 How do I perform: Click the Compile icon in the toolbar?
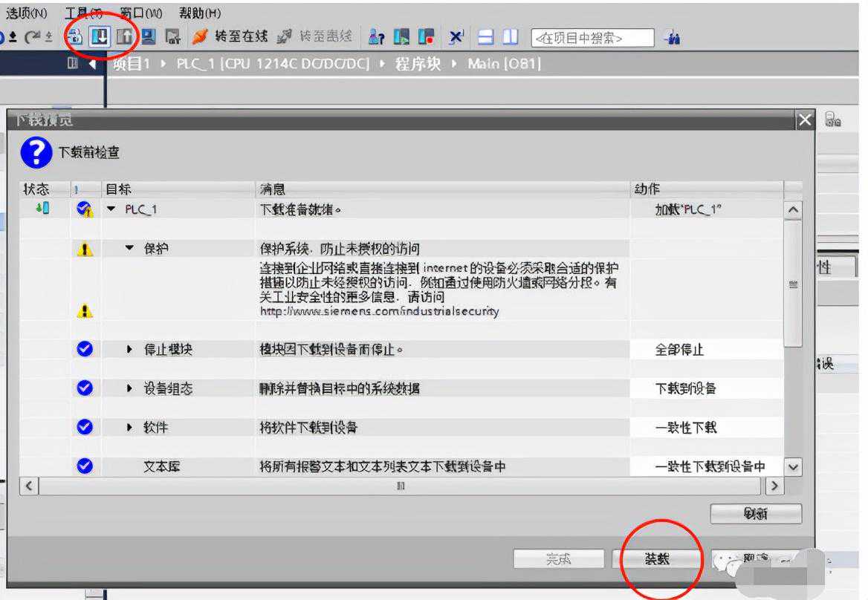77,36
